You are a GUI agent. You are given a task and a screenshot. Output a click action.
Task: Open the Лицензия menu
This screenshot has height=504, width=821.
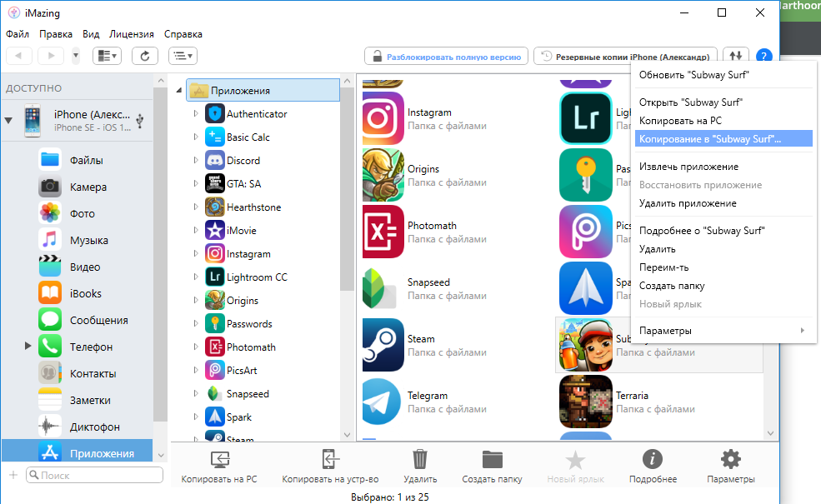(x=132, y=34)
